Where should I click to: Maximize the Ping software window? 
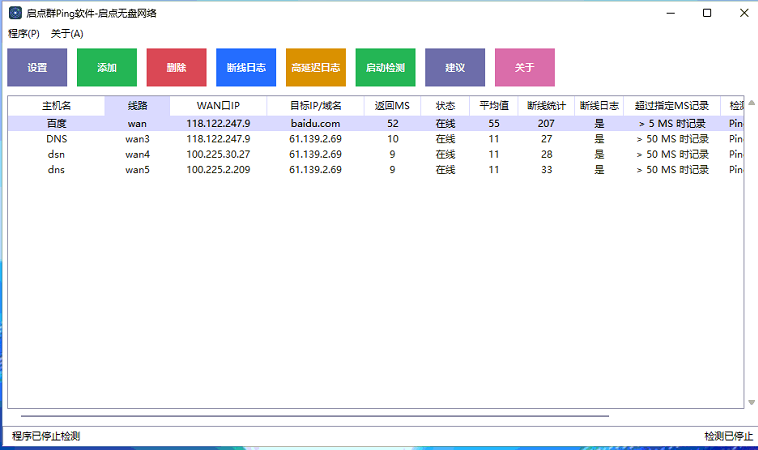(707, 13)
